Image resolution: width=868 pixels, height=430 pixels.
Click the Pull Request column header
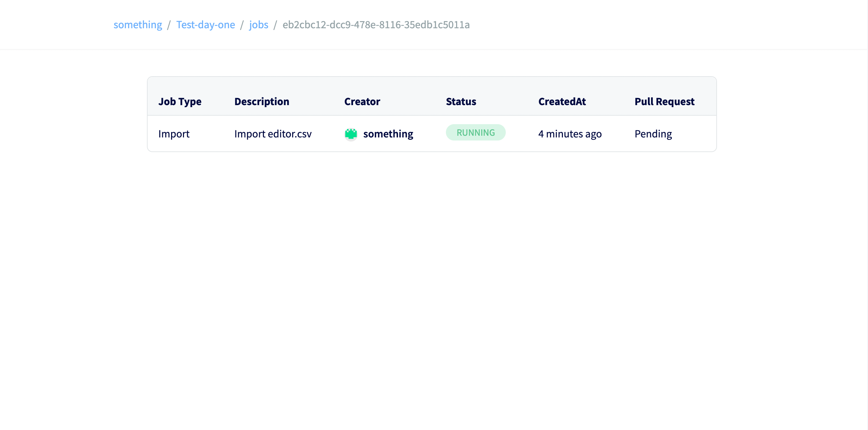click(x=664, y=101)
